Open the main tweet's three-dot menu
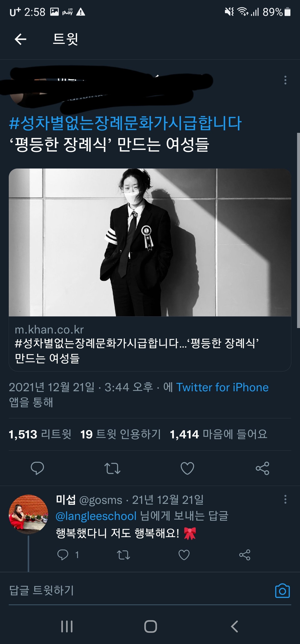 click(285, 80)
